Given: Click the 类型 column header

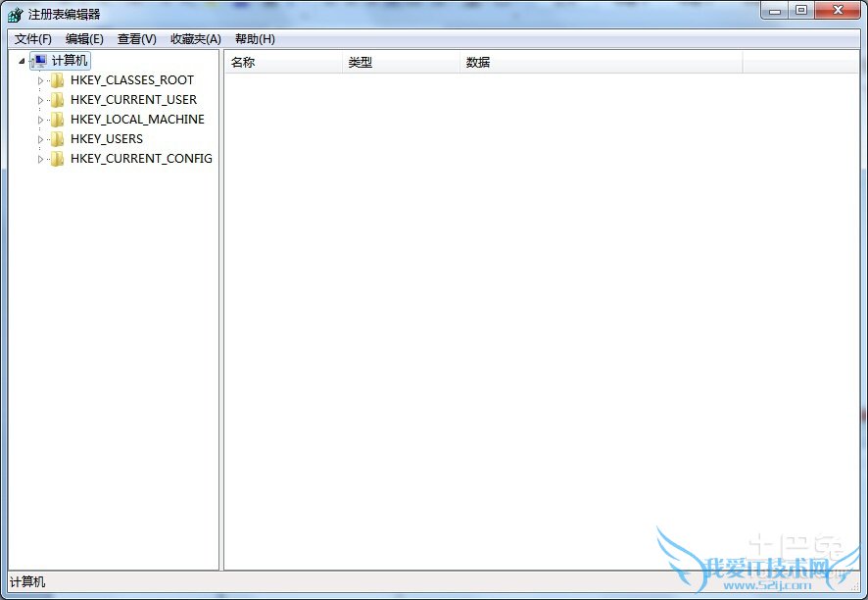Looking at the screenshot, I should (401, 62).
